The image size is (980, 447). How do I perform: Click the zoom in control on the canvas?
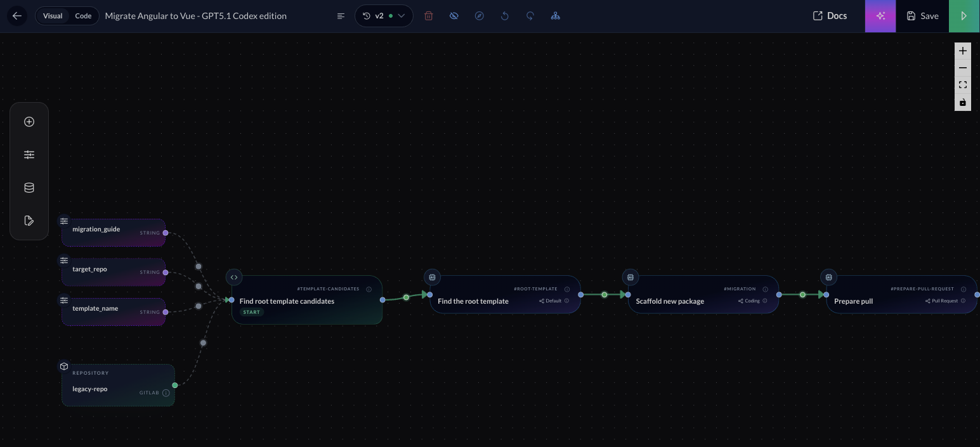[x=963, y=51]
